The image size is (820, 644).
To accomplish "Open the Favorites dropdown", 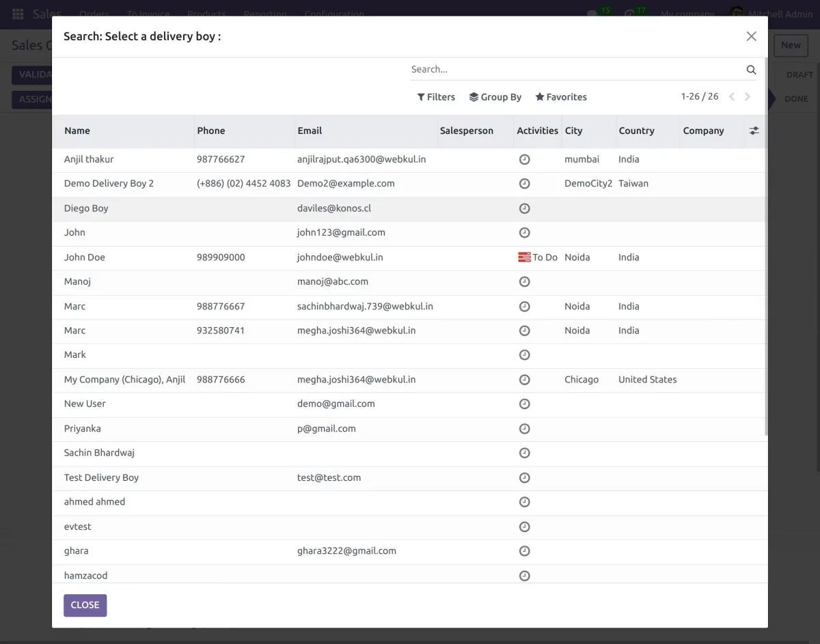I will pos(560,97).
